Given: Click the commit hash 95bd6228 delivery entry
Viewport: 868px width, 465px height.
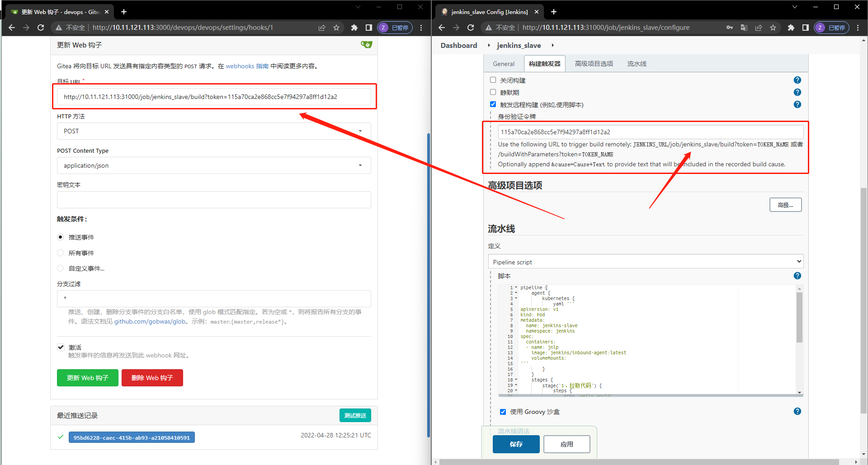Looking at the screenshot, I should [131, 437].
